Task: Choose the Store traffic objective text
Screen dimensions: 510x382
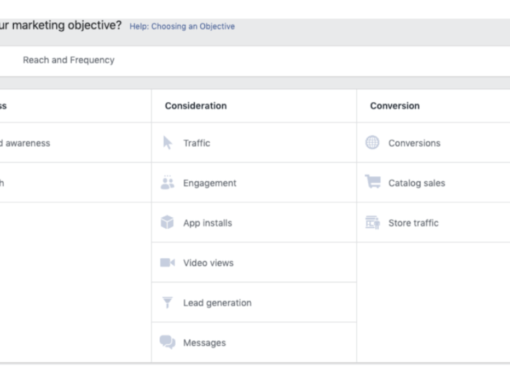Action: 413,223
